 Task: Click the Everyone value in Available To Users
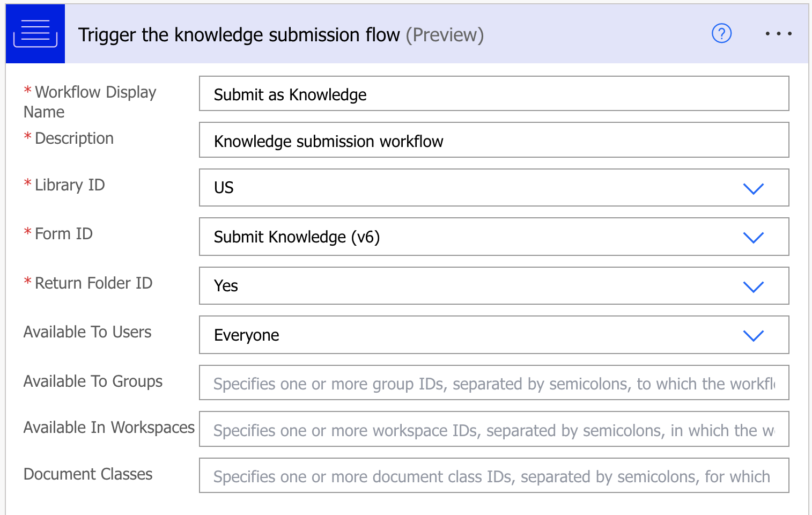coord(246,335)
